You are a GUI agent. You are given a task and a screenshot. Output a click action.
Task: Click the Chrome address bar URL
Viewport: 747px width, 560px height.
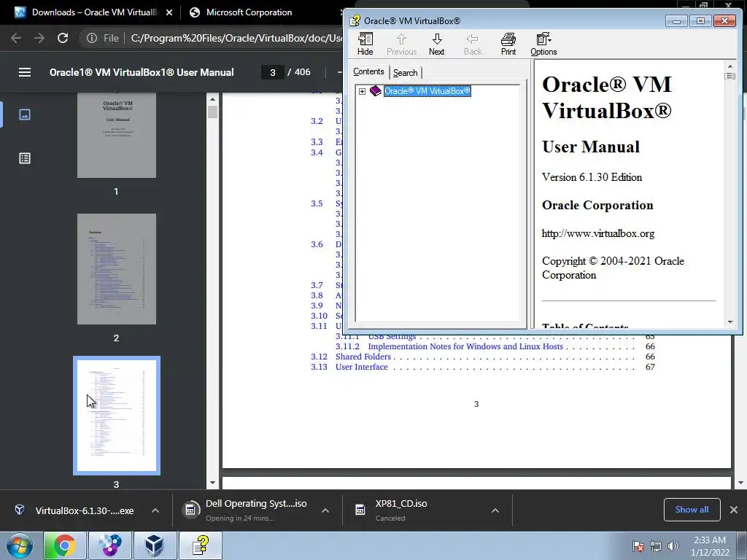coord(236,38)
